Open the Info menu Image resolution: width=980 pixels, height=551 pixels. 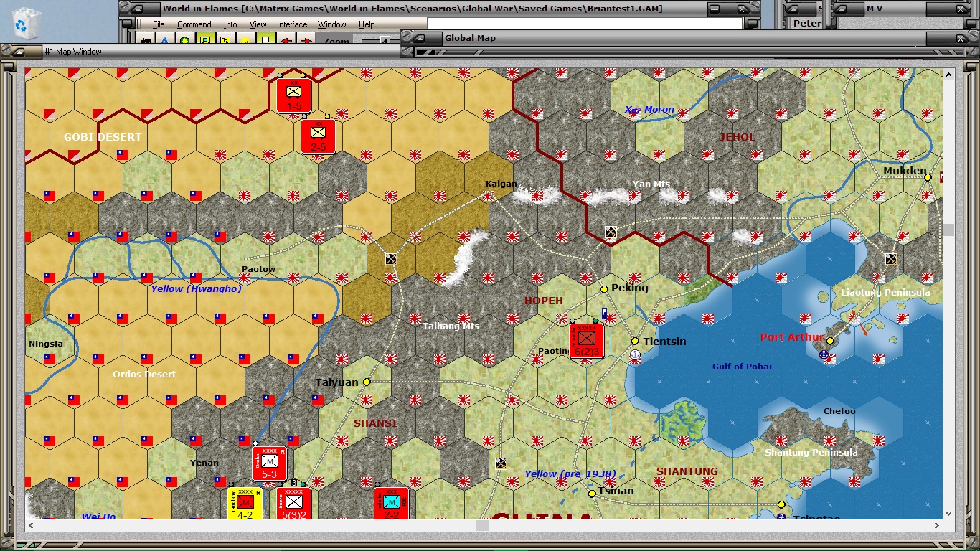point(230,24)
